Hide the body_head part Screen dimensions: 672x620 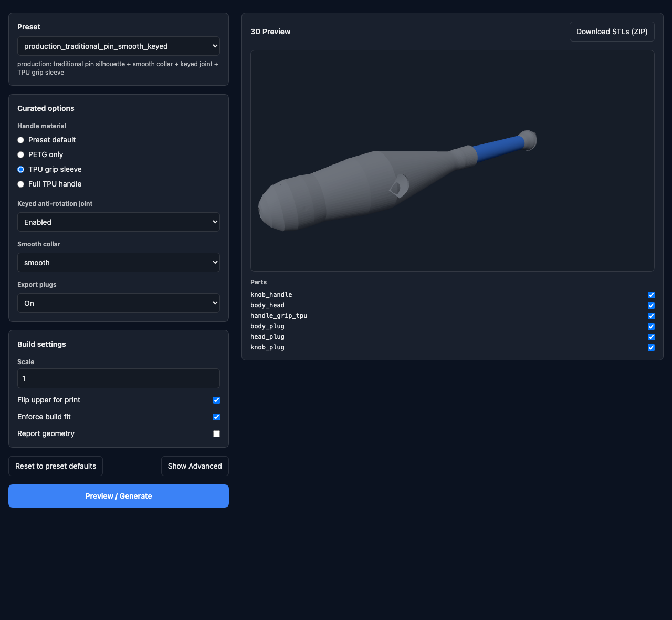click(x=651, y=305)
